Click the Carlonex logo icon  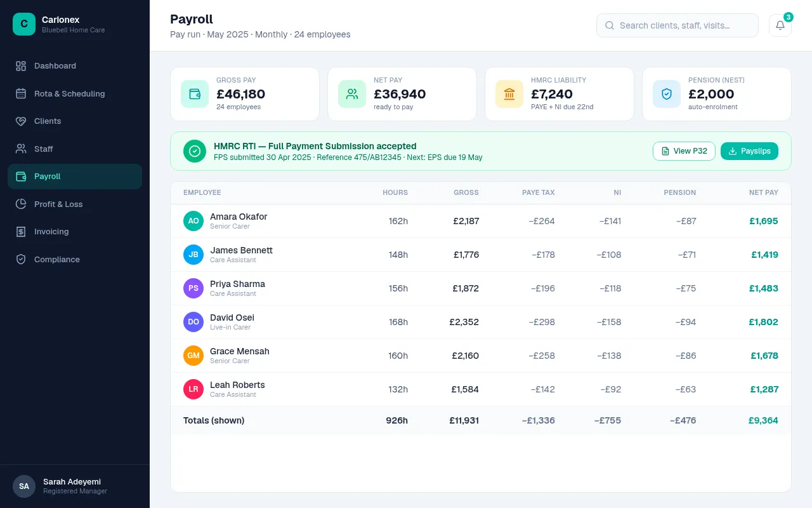[x=24, y=24]
